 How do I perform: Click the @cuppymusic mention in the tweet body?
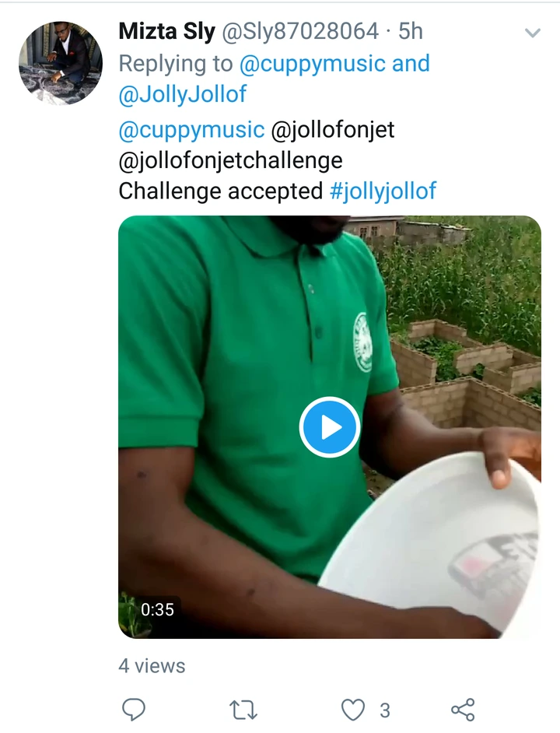point(191,129)
